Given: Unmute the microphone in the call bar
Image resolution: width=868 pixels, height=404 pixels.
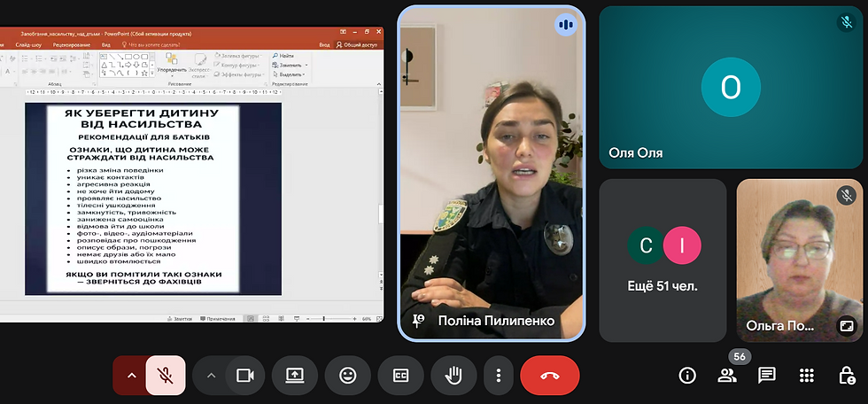Looking at the screenshot, I should point(166,376).
